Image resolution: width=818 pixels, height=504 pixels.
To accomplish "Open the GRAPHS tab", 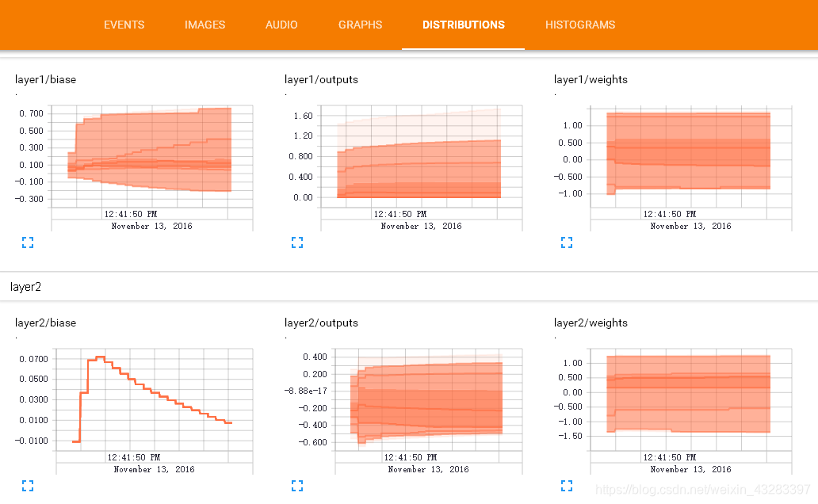I will [361, 25].
